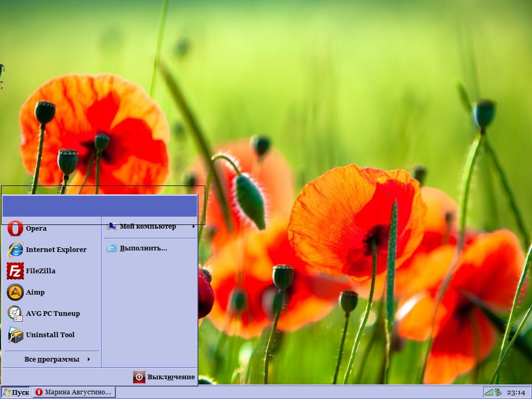This screenshot has width=532, height=399.
Task: Select the Aimp menu entry label
Action: (35, 292)
